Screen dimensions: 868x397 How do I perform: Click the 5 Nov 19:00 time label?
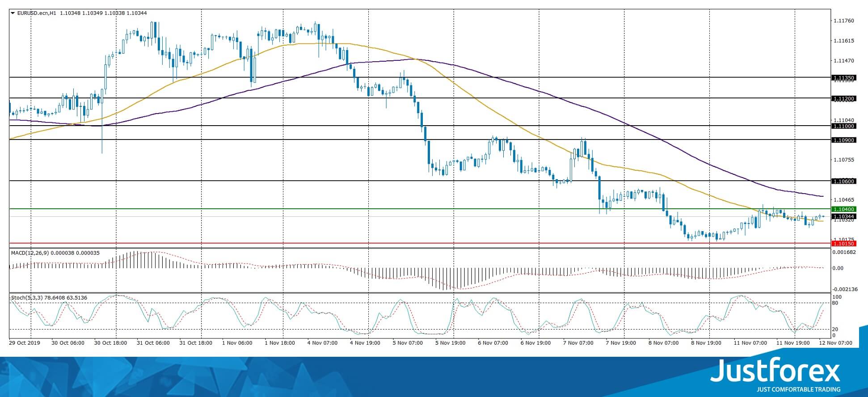(450, 343)
